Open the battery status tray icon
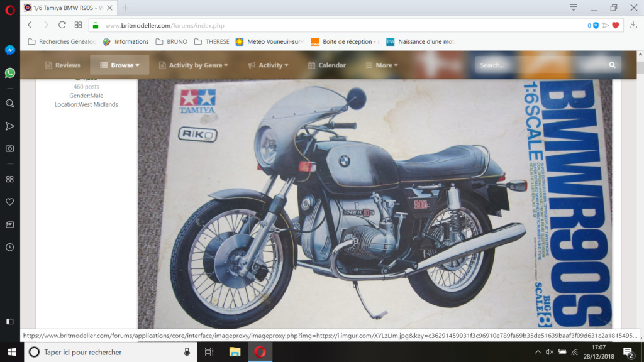Image resolution: width=644 pixels, height=362 pixels. [562, 352]
